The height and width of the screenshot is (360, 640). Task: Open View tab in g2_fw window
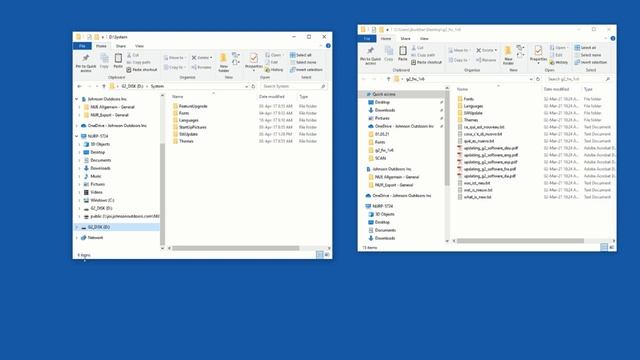click(424, 39)
